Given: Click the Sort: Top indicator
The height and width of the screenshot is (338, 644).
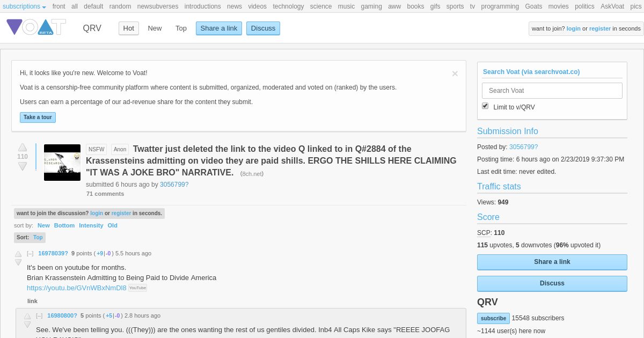Looking at the screenshot, I should tap(30, 237).
